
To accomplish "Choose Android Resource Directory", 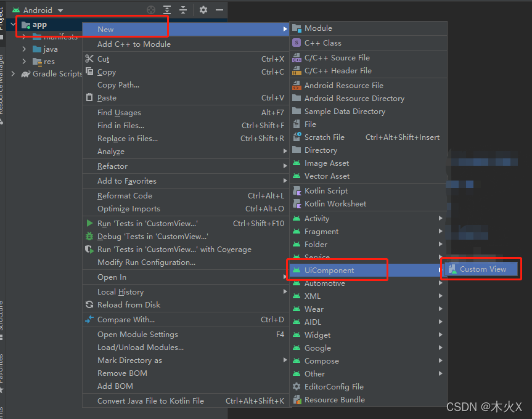I will point(368,99).
